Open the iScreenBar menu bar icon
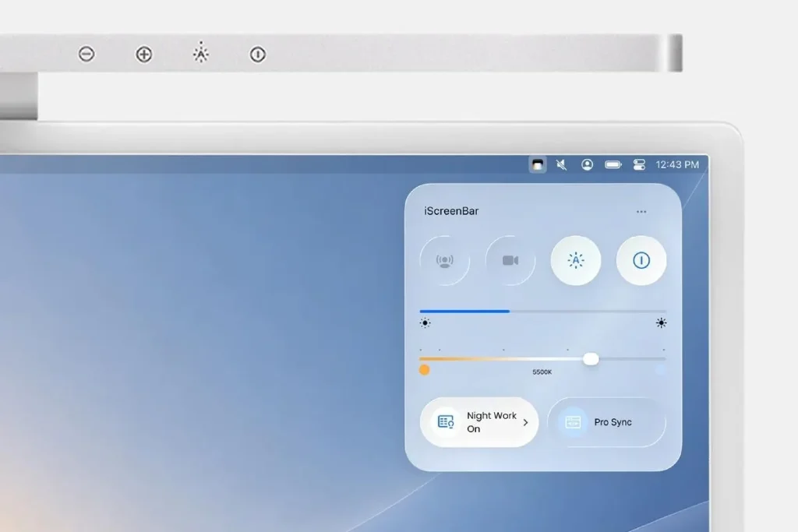Viewport: 798px width, 532px height. (x=538, y=165)
